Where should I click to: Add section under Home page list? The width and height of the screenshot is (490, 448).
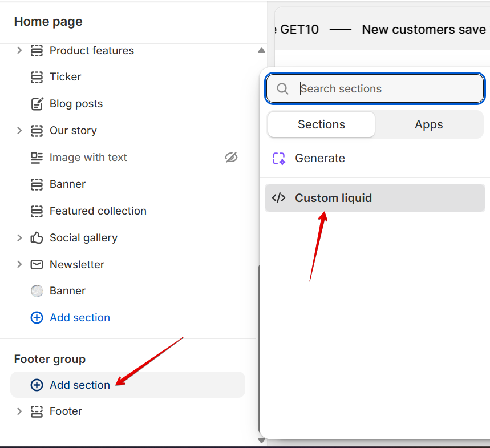pos(79,317)
